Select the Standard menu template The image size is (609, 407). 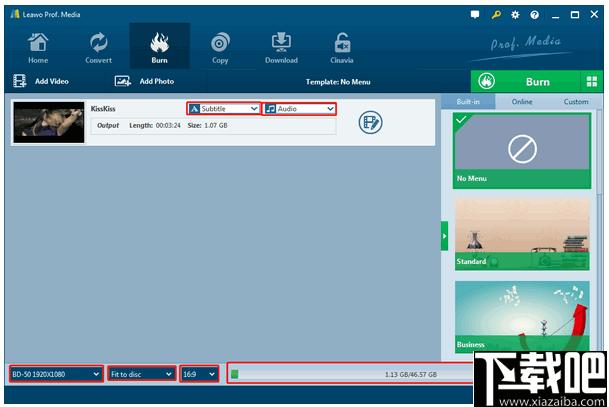(x=522, y=233)
